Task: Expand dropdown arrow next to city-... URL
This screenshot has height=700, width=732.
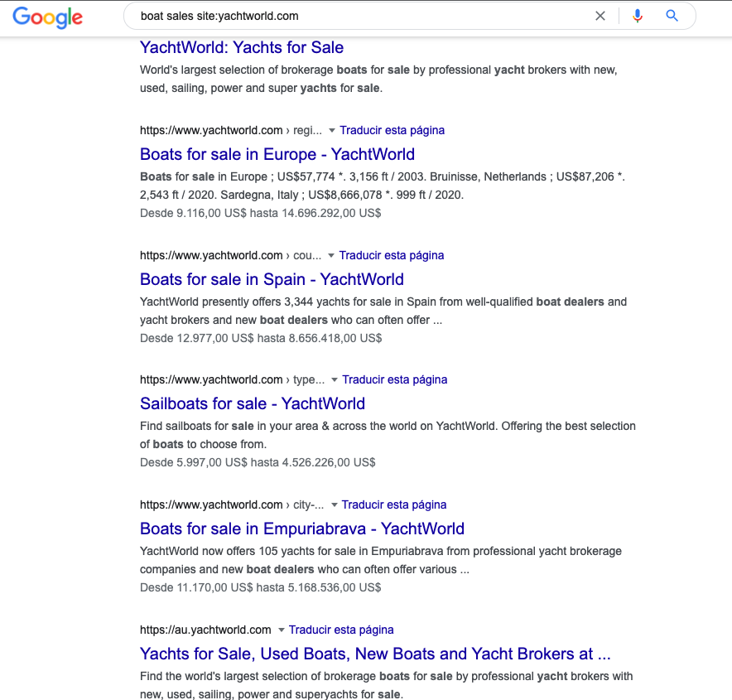Action: [x=334, y=505]
